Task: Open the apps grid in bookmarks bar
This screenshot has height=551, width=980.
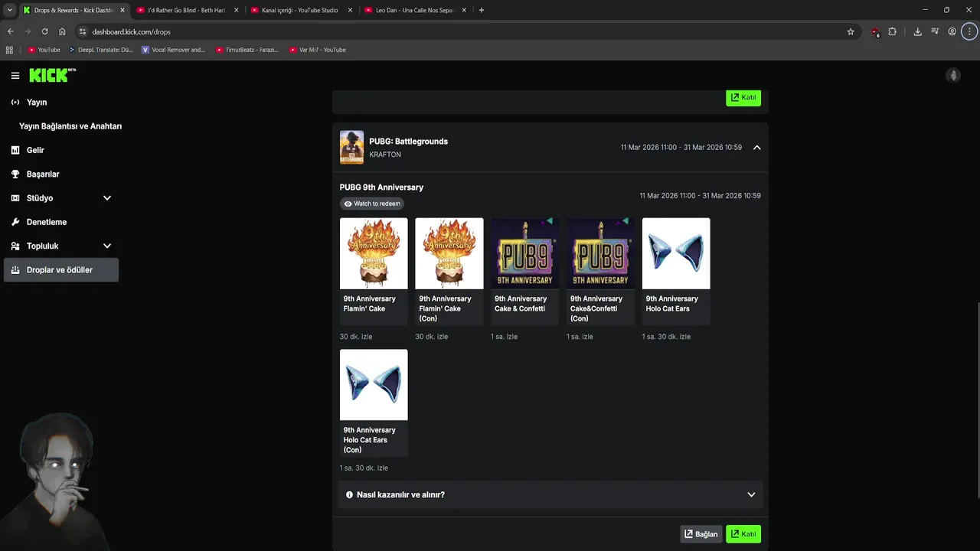Action: point(9,50)
